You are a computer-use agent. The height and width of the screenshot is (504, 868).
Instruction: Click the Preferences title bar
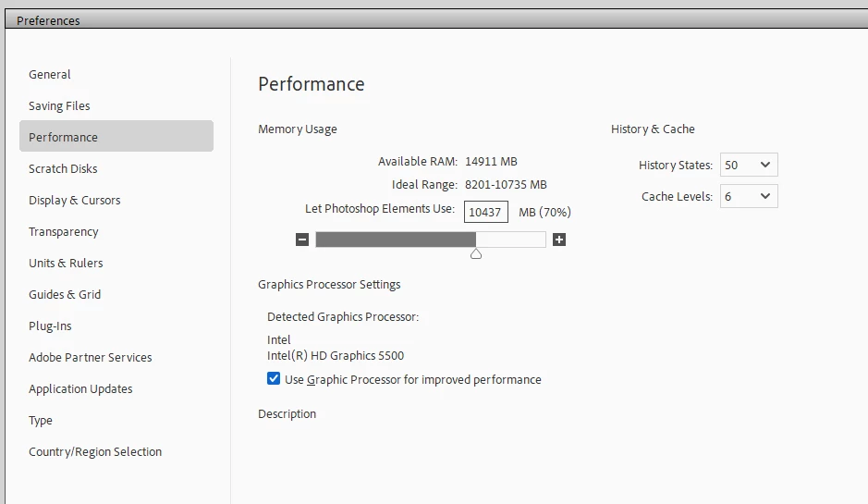pyautogui.click(x=436, y=20)
